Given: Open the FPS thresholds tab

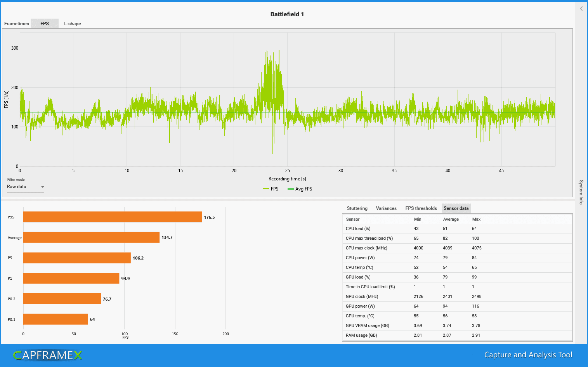Looking at the screenshot, I should pyautogui.click(x=421, y=208).
